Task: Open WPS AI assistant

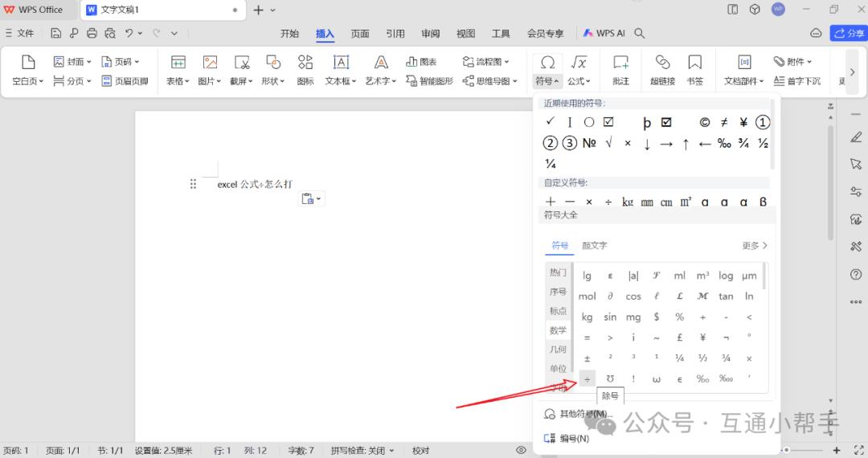Action: click(x=604, y=33)
